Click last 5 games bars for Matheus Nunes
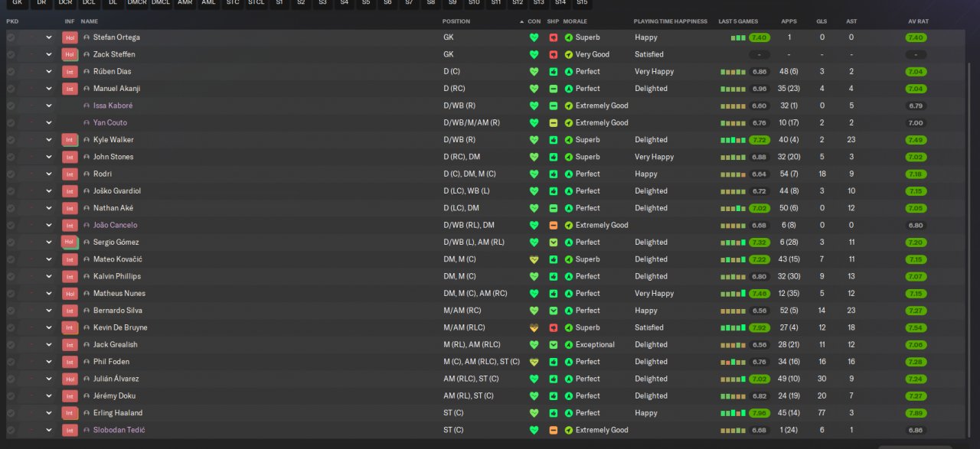 [733, 294]
